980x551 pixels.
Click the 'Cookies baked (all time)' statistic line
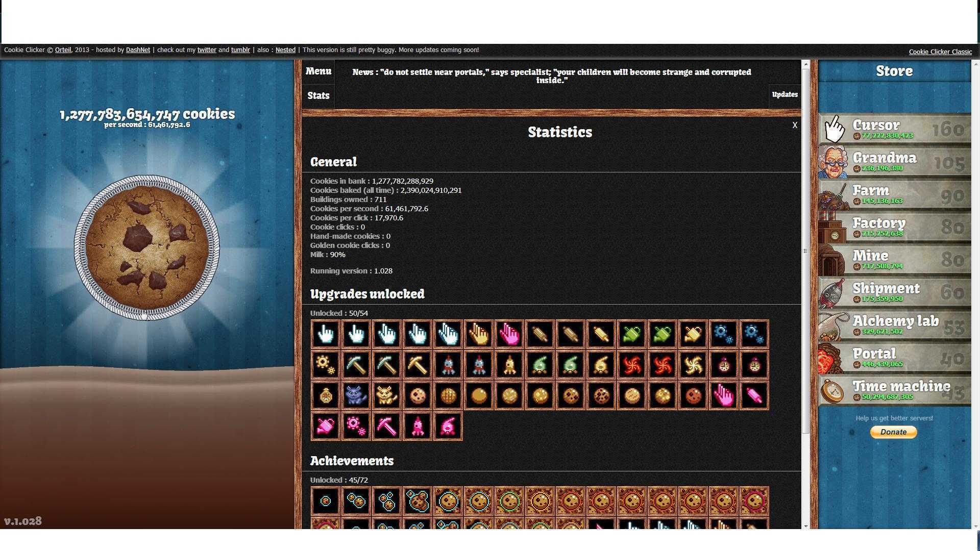(x=386, y=190)
